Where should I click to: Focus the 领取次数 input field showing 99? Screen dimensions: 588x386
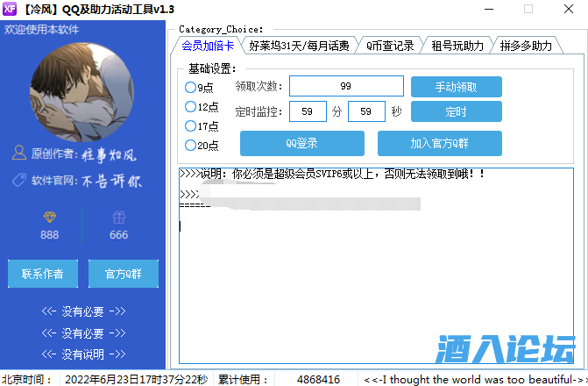pyautogui.click(x=346, y=86)
